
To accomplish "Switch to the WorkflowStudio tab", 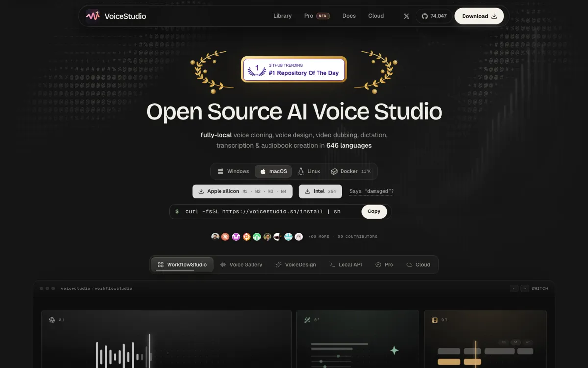I will click(x=182, y=264).
